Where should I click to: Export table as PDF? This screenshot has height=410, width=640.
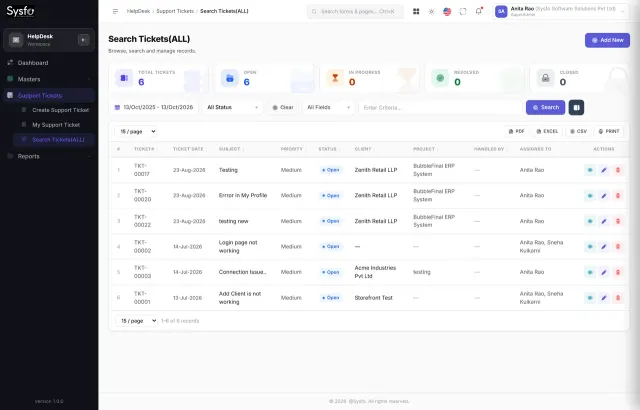(517, 131)
